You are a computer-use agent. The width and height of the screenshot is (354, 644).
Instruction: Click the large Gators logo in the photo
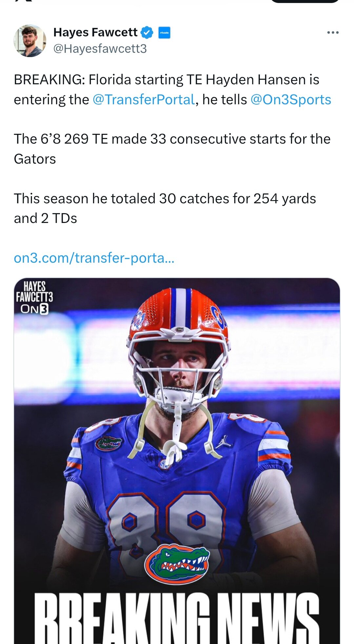pyautogui.click(x=177, y=563)
